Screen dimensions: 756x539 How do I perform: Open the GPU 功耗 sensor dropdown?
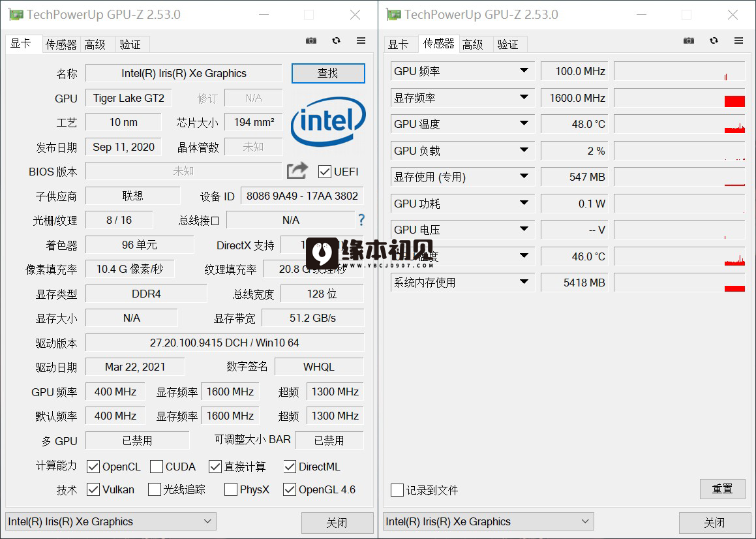524,203
